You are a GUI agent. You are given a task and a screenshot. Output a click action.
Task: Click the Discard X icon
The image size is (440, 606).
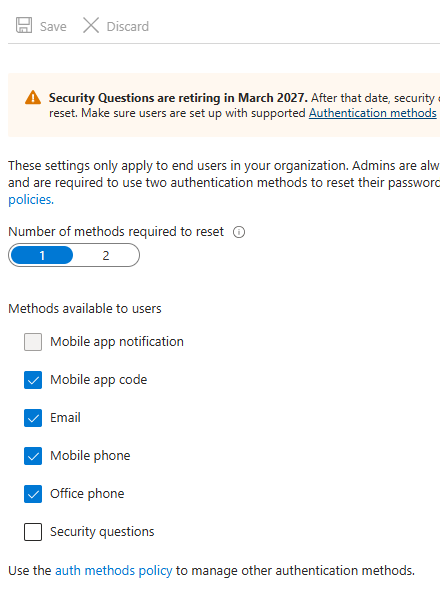pos(91,26)
